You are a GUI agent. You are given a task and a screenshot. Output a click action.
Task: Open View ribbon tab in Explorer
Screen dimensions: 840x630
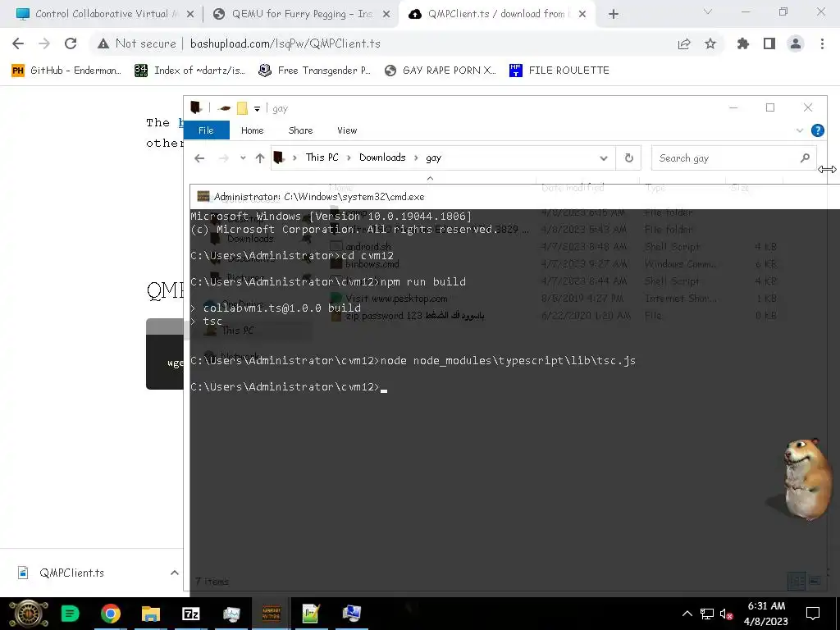tap(347, 130)
